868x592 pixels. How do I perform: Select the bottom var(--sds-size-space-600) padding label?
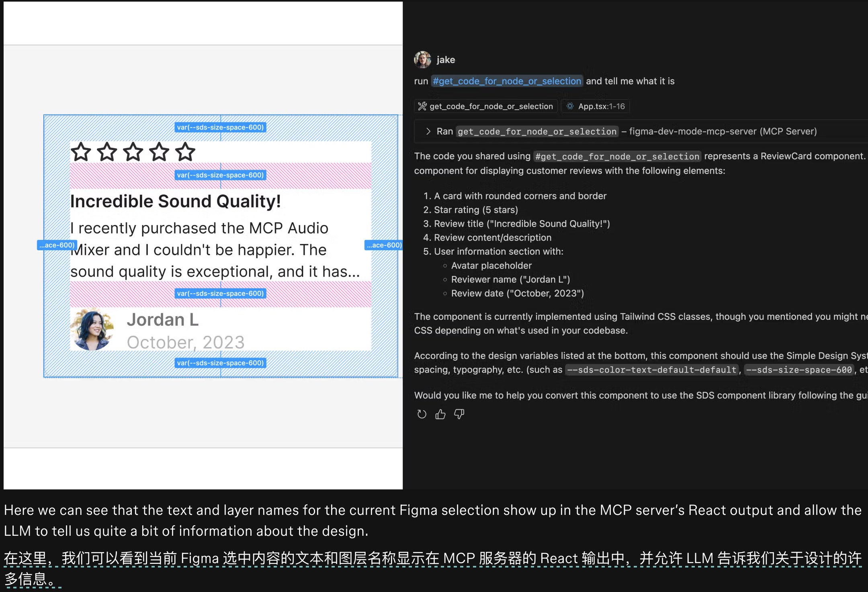click(x=220, y=363)
